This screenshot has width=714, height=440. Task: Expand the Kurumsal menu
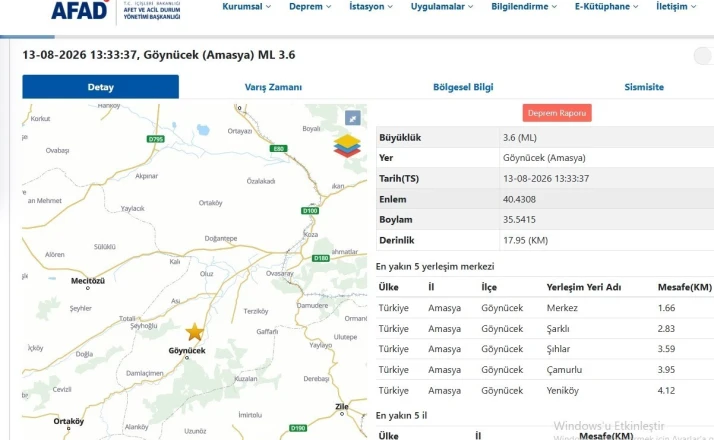tap(246, 6)
